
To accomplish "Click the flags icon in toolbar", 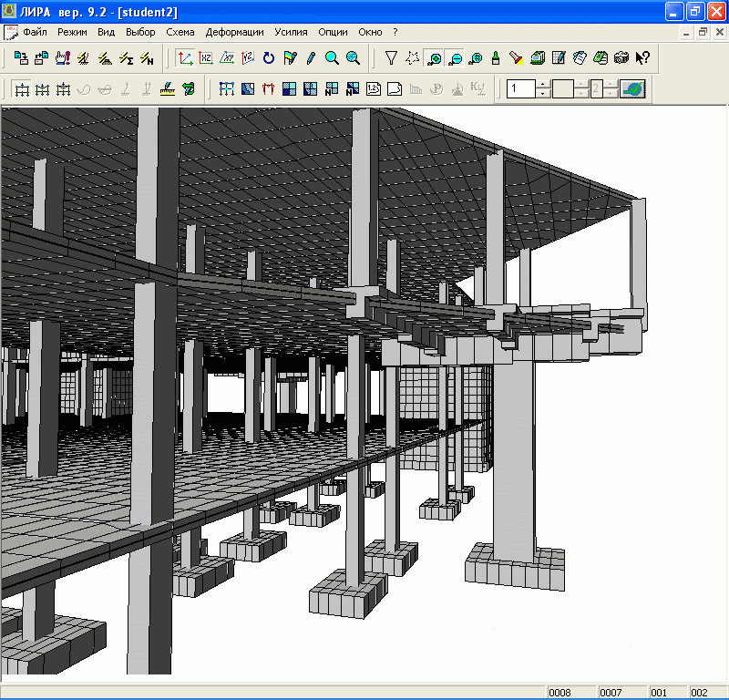I will (290, 58).
